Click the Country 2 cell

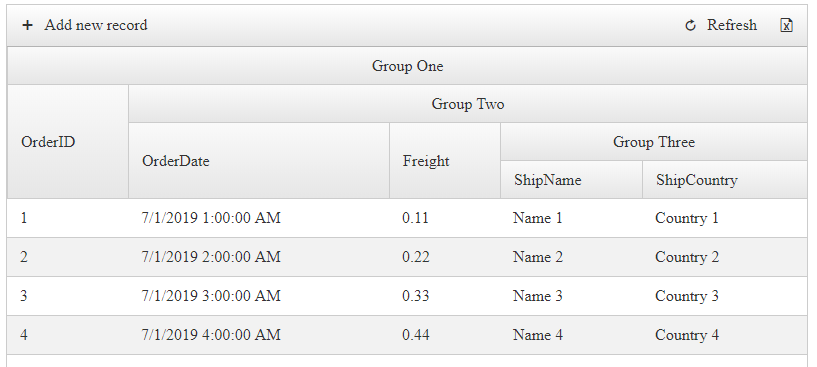(x=725, y=257)
